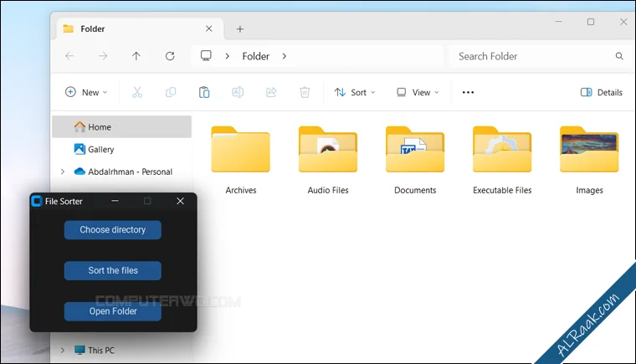Select the Archives folder

[241, 161]
